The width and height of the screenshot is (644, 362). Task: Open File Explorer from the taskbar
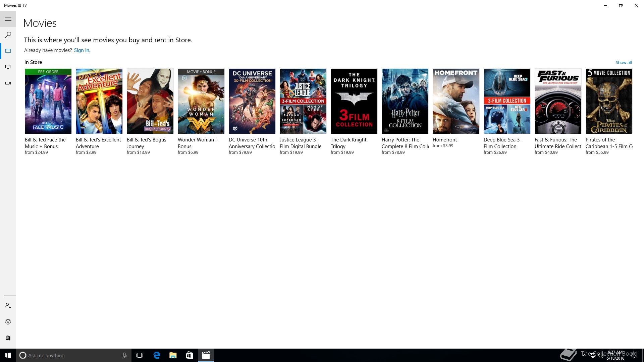[173, 355]
